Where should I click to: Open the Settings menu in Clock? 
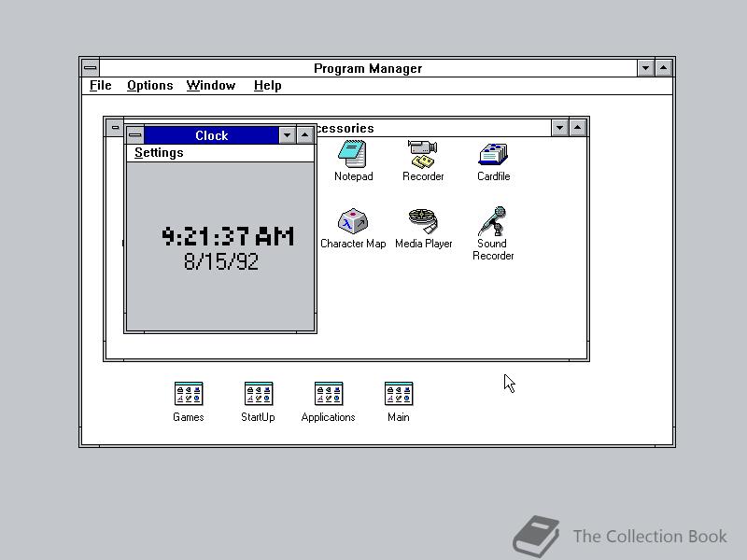pyautogui.click(x=159, y=153)
